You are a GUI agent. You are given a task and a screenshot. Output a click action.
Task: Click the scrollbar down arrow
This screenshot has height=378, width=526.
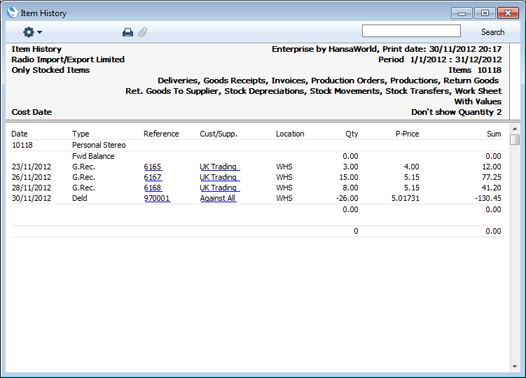[515, 367]
